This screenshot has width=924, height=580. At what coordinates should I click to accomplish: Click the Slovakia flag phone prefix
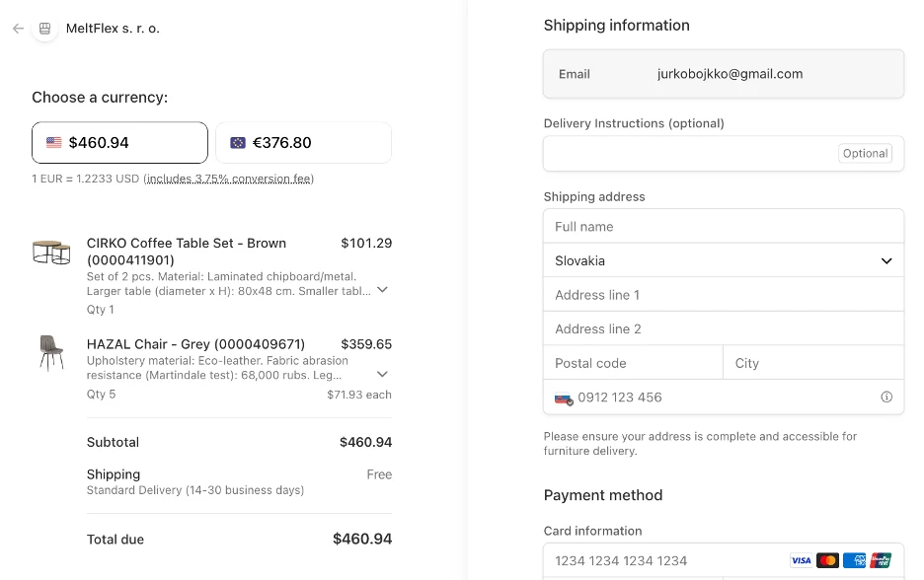pyautogui.click(x=563, y=398)
